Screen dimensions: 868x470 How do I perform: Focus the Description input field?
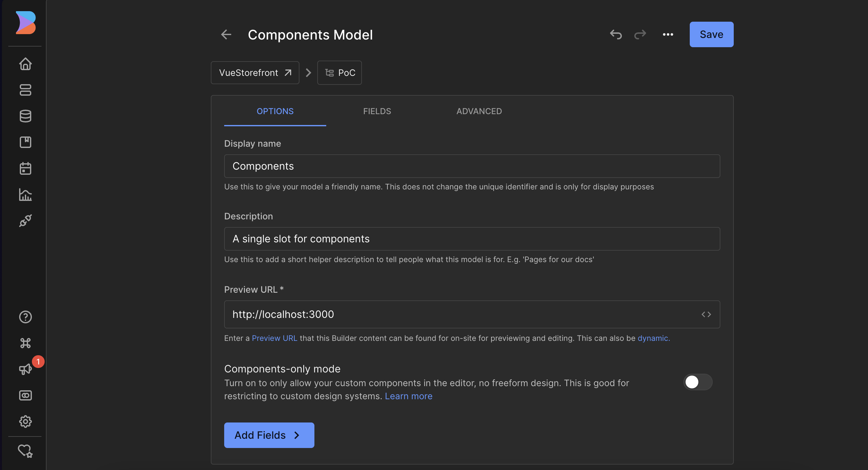[x=472, y=239]
